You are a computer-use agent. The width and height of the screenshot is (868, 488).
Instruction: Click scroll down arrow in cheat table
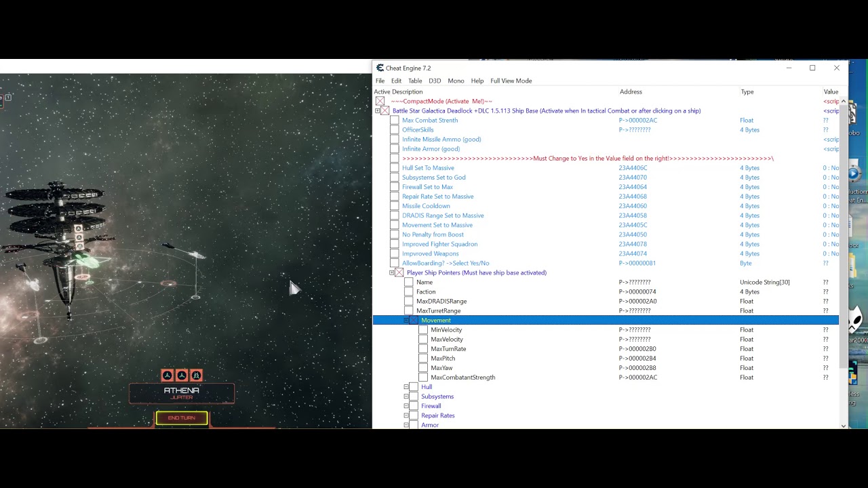tap(844, 426)
